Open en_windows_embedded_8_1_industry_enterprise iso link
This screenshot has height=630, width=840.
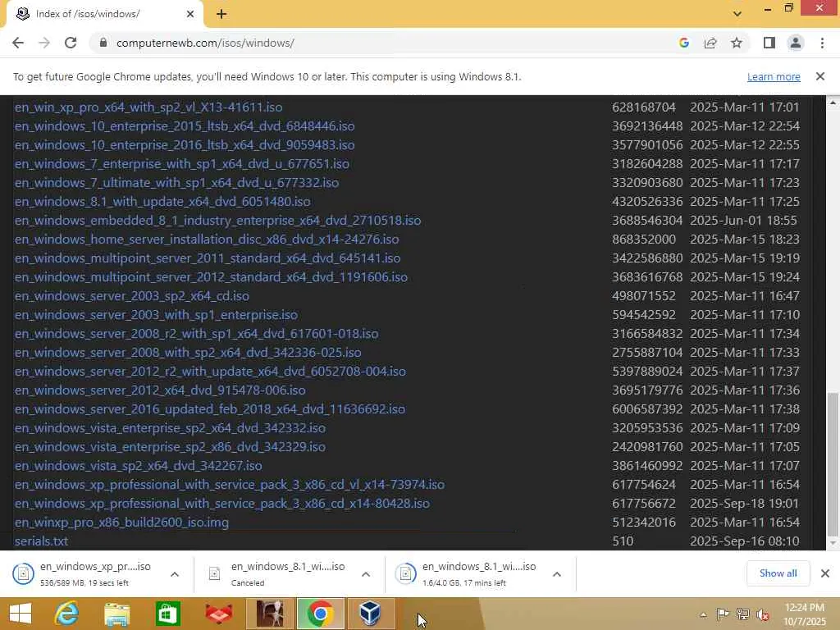[x=217, y=220]
